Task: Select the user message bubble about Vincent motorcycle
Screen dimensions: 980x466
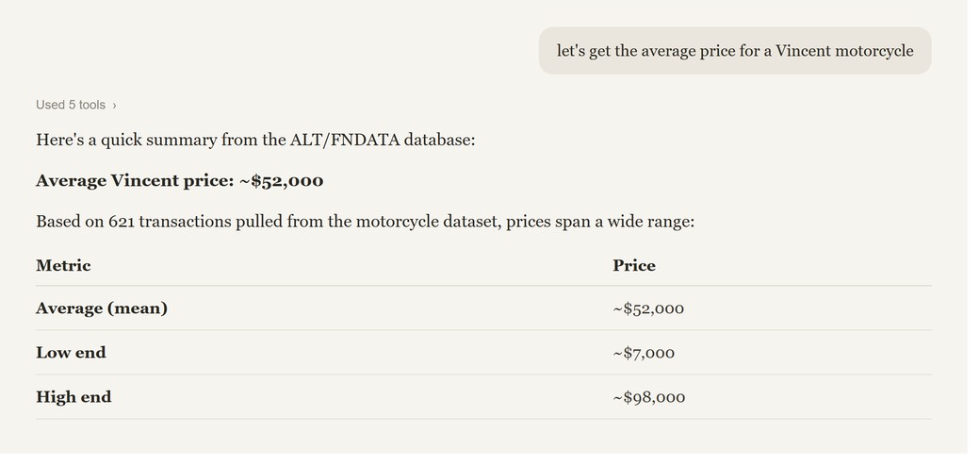Action: (x=735, y=51)
